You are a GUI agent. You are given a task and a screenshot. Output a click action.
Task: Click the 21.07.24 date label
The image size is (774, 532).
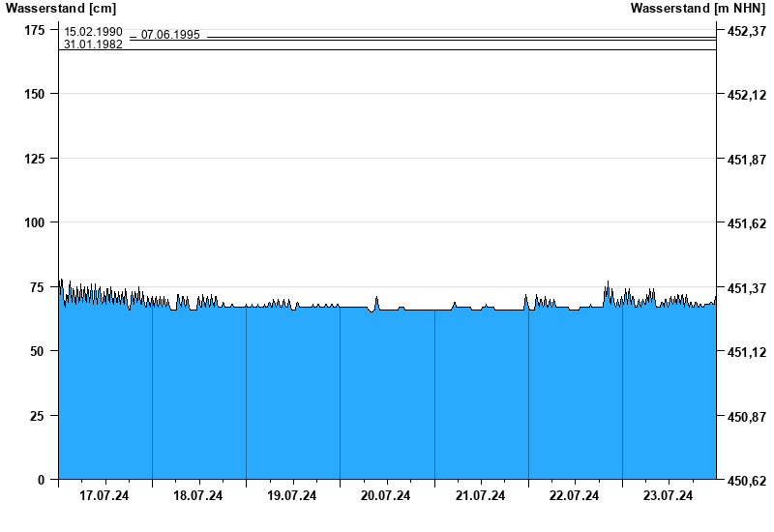480,496
